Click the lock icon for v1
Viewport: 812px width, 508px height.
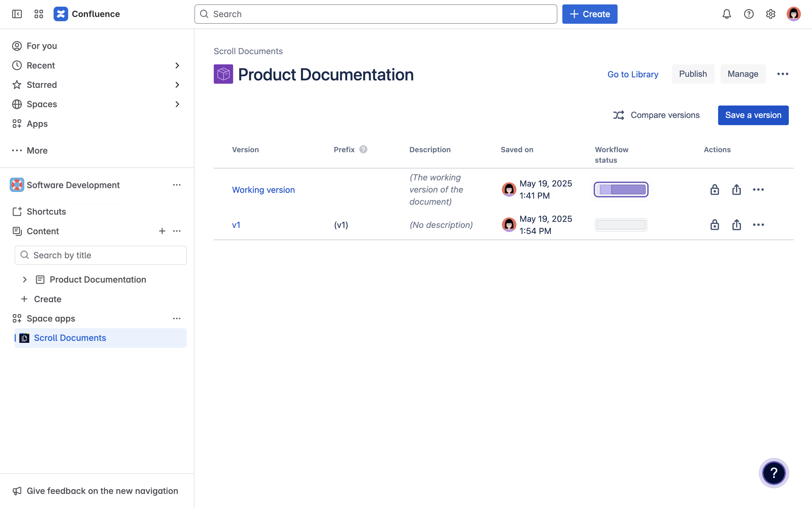click(x=715, y=225)
